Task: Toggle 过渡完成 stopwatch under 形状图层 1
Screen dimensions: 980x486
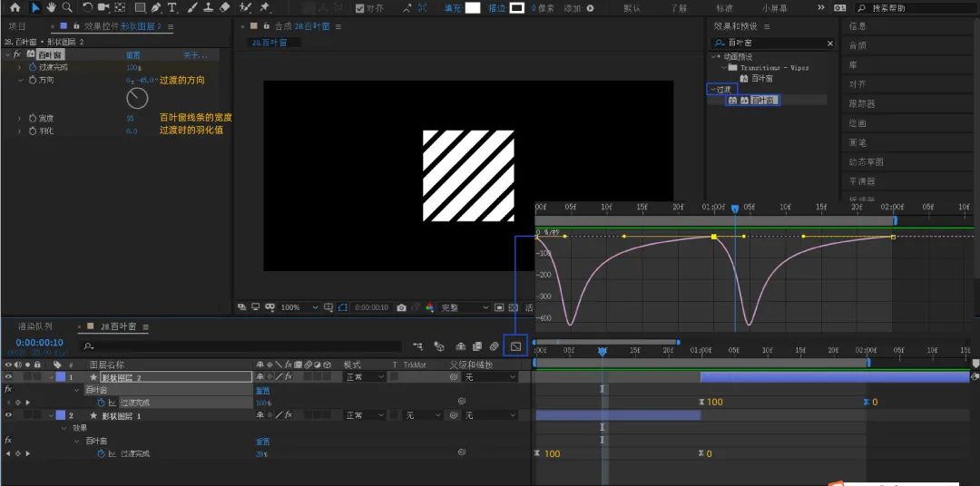Action: 101,453
